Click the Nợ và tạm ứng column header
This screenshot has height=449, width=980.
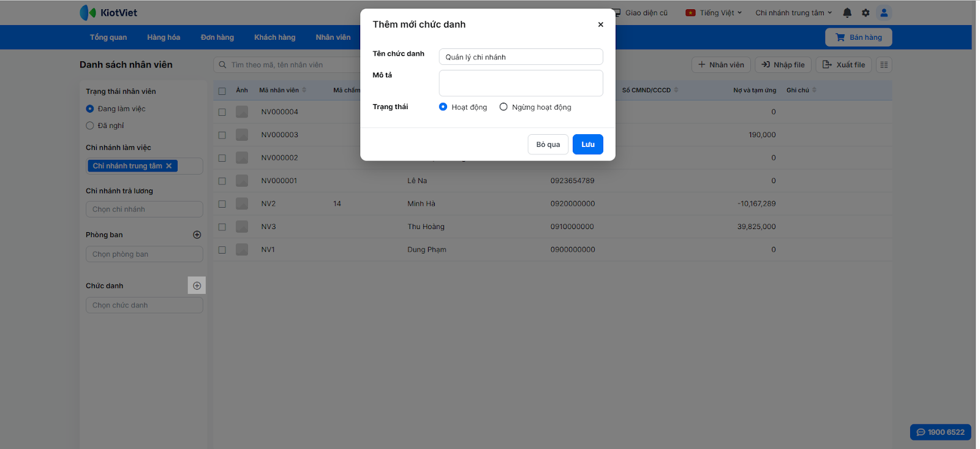(x=755, y=90)
